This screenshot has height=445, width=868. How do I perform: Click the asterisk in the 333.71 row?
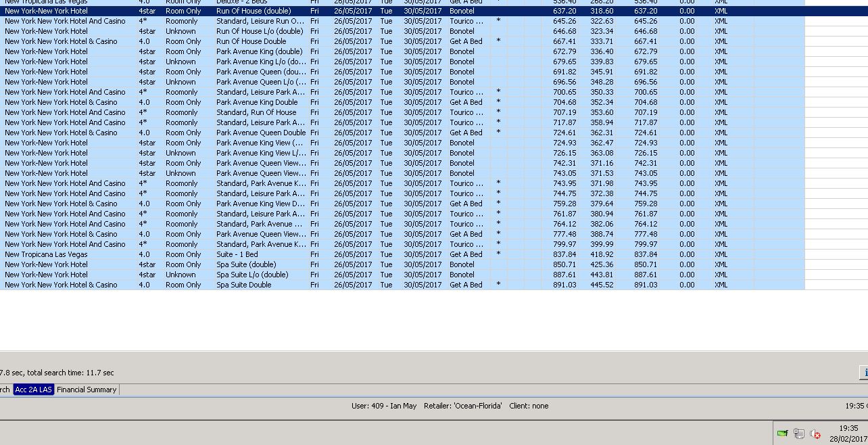[x=498, y=41]
